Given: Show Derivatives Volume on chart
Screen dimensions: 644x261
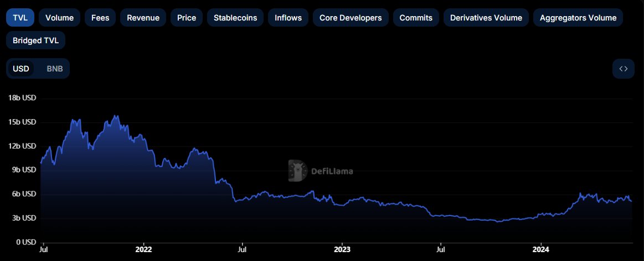Looking at the screenshot, I should (x=486, y=18).
